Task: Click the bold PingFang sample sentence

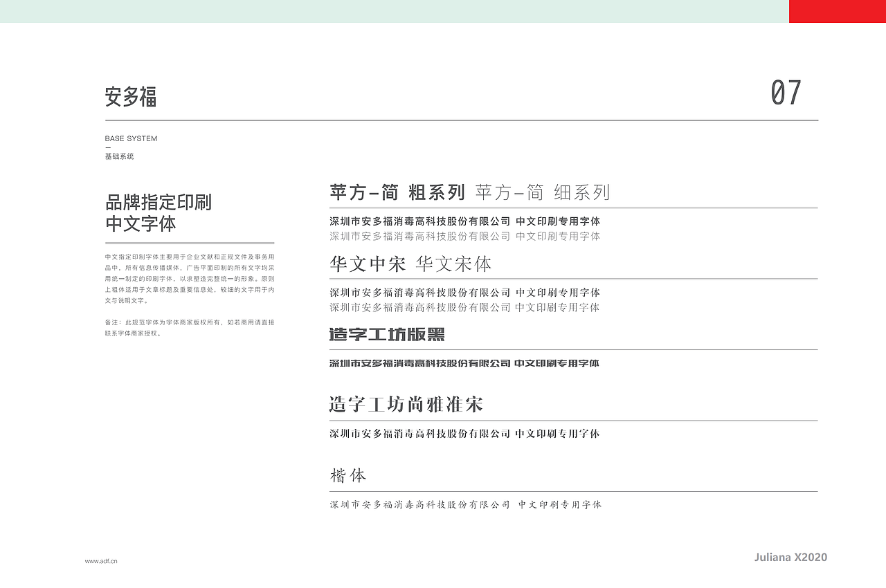Action: [465, 221]
